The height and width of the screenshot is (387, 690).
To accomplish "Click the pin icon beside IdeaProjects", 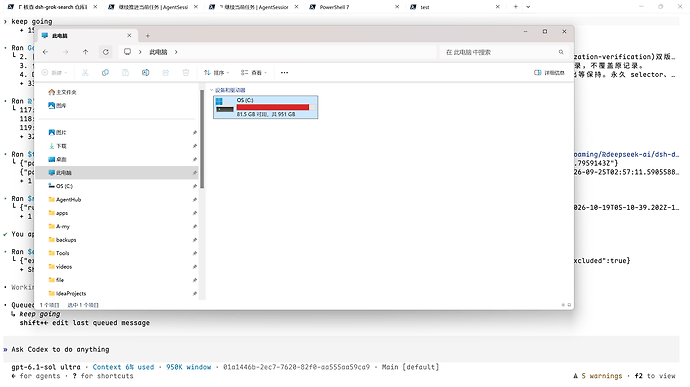I will (x=195, y=294).
